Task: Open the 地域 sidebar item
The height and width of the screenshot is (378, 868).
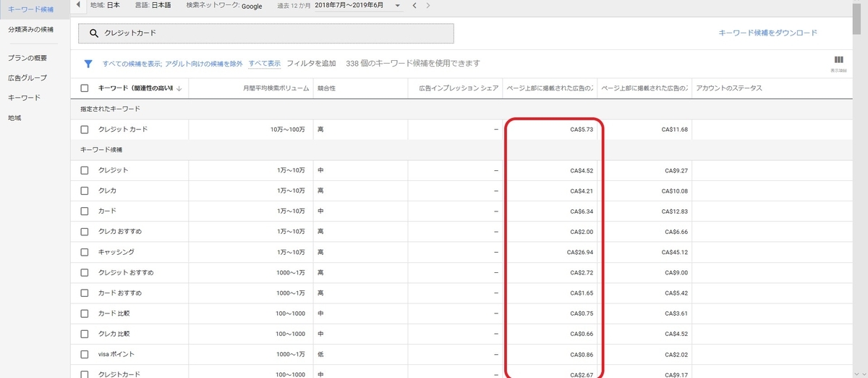Action: [x=14, y=117]
